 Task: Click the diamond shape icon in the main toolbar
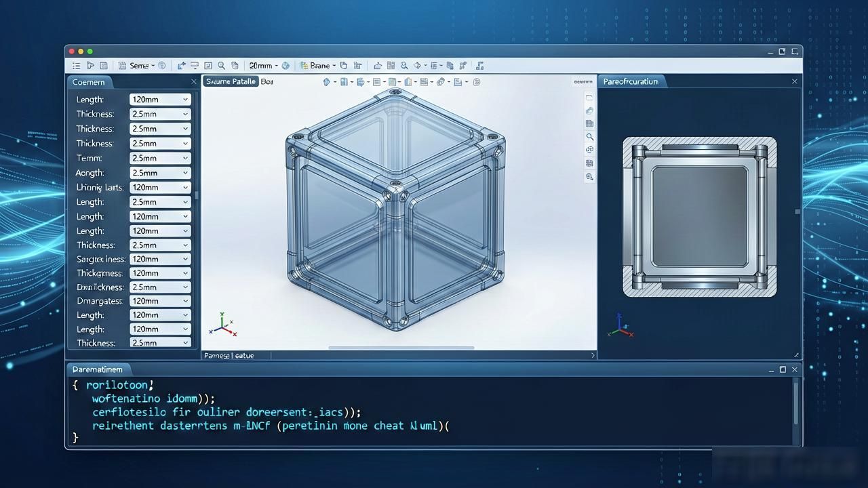(418, 66)
